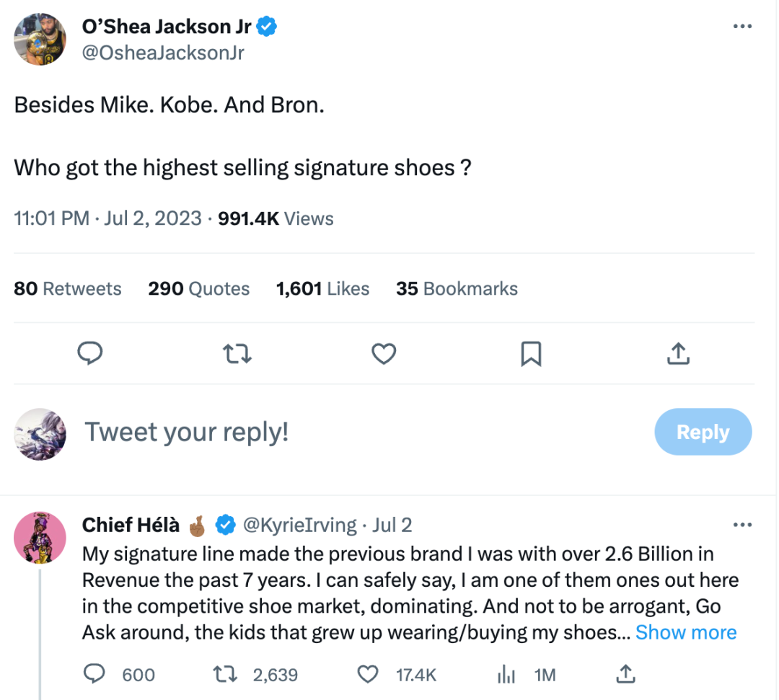This screenshot has height=700, width=779.
Task: Click the reply icon under main tweet
Action: 89,353
